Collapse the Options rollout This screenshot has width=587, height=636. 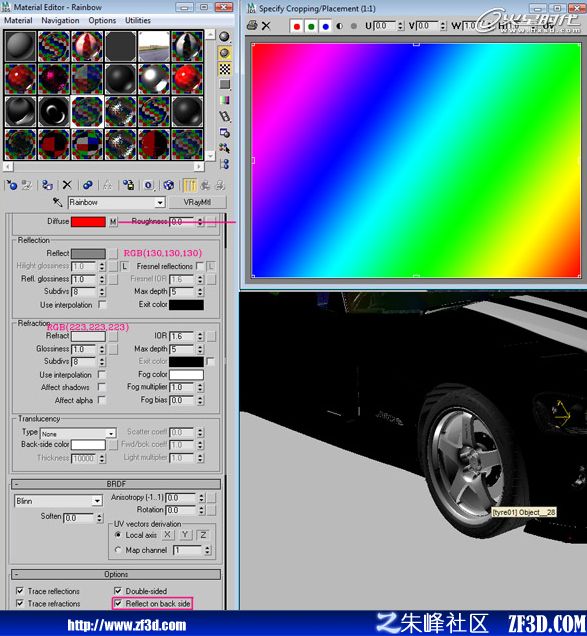coord(116,574)
